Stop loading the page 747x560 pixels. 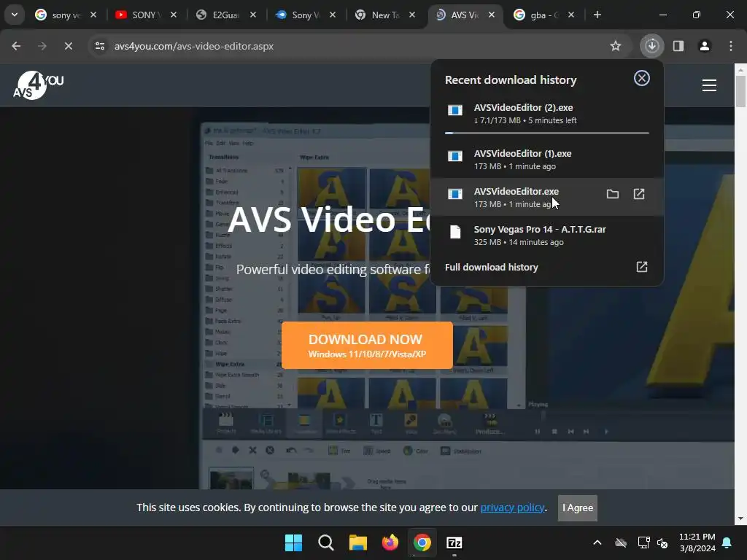[68, 46]
